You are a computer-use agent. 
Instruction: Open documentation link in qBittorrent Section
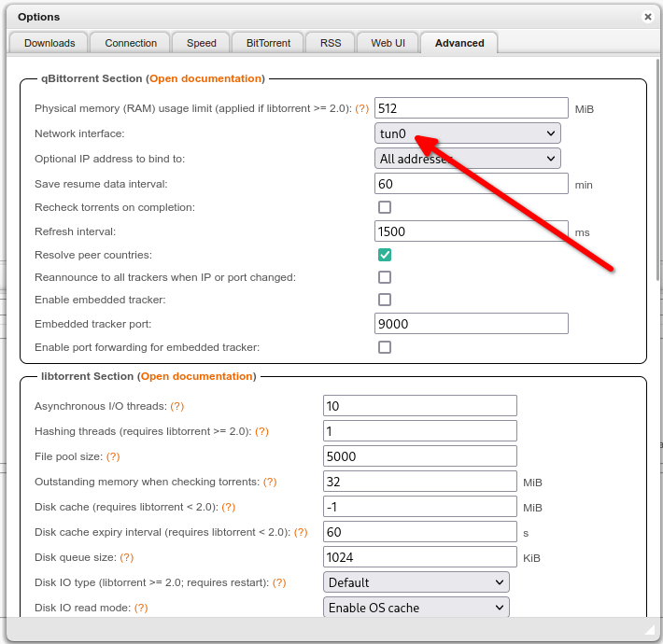205,78
